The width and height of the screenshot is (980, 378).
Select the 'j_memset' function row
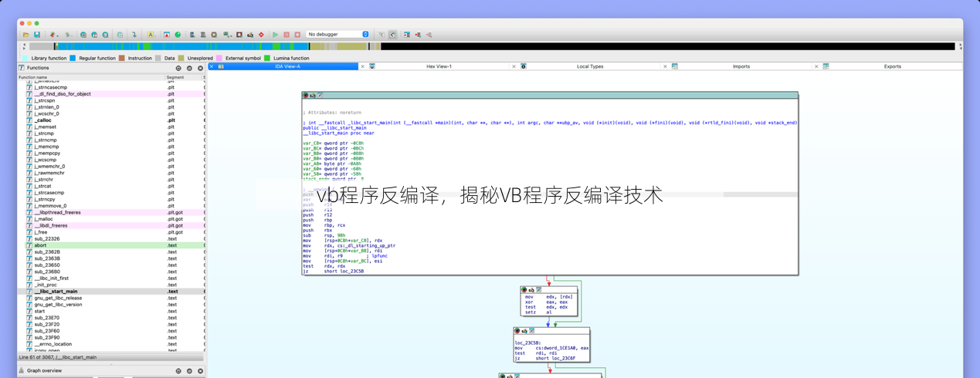pos(111,127)
